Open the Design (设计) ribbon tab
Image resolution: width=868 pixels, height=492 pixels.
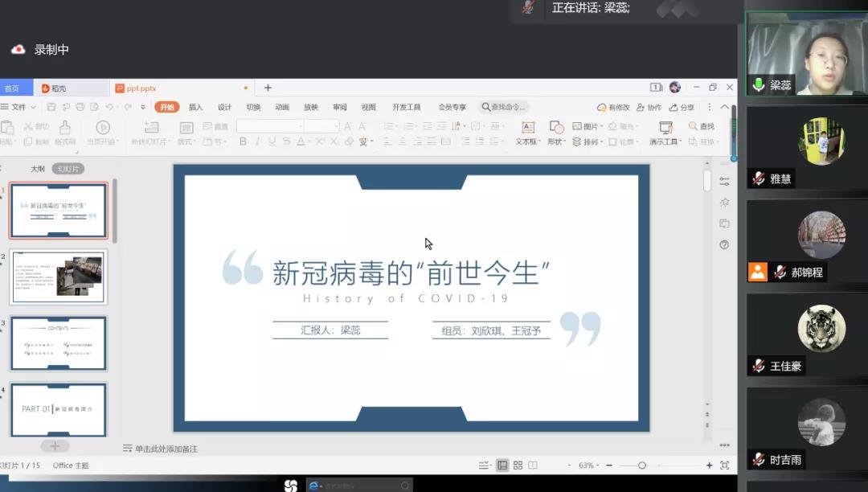225,107
